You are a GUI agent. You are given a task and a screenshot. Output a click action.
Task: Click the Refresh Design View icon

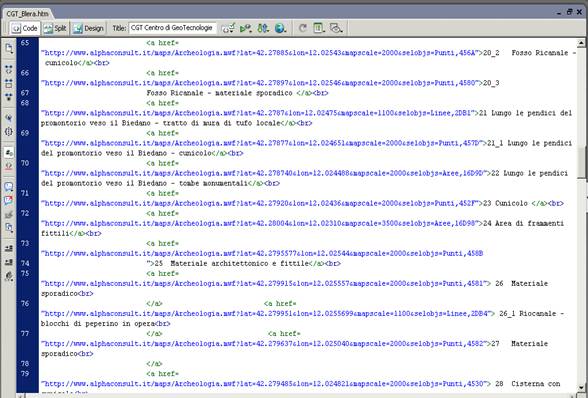(x=303, y=28)
